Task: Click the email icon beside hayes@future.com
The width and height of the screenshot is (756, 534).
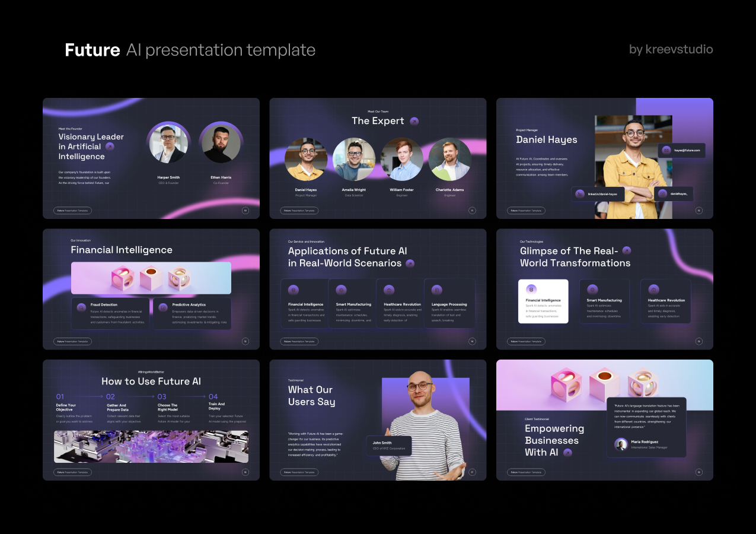Action: [666, 150]
